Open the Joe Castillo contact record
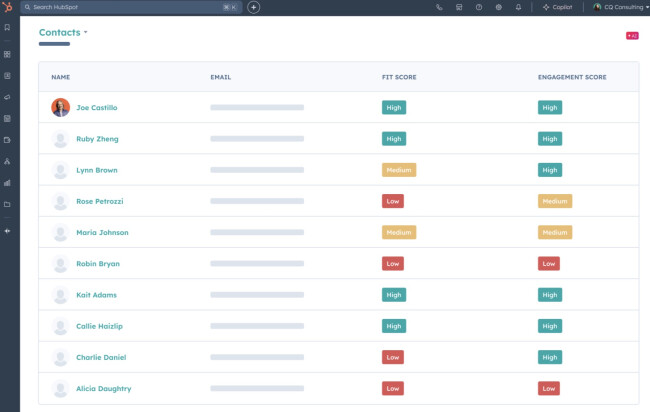The width and height of the screenshot is (650, 412). [x=97, y=107]
